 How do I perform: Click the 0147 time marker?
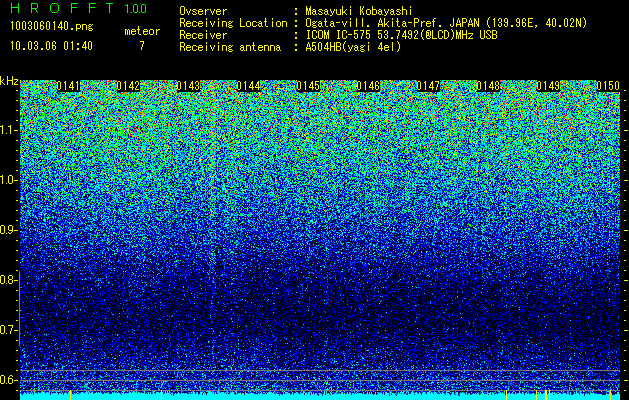tap(428, 86)
